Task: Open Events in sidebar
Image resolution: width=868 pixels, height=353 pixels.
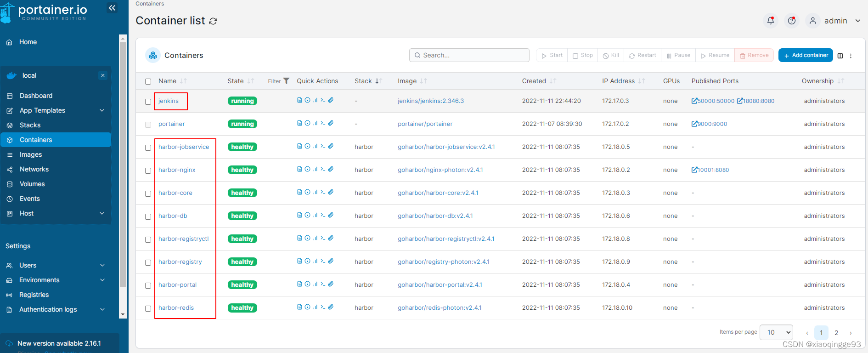Action: click(56, 199)
